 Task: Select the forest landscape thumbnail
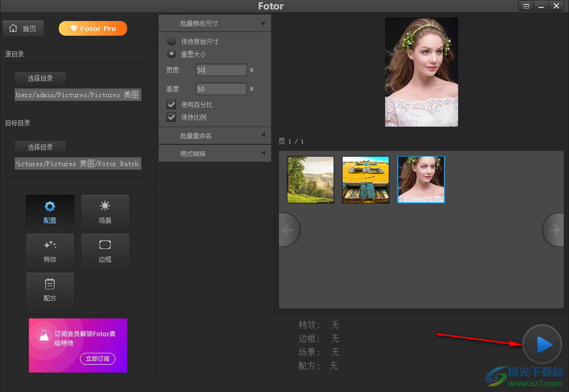coord(311,180)
